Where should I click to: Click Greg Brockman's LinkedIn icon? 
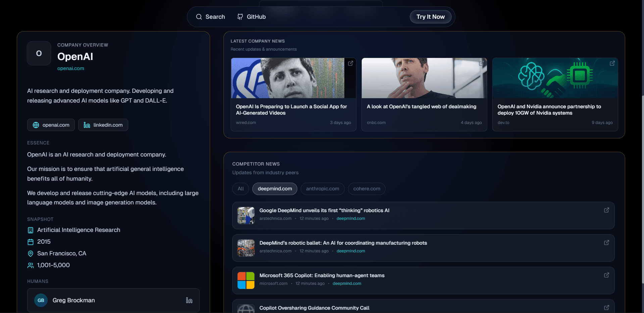pos(189,300)
